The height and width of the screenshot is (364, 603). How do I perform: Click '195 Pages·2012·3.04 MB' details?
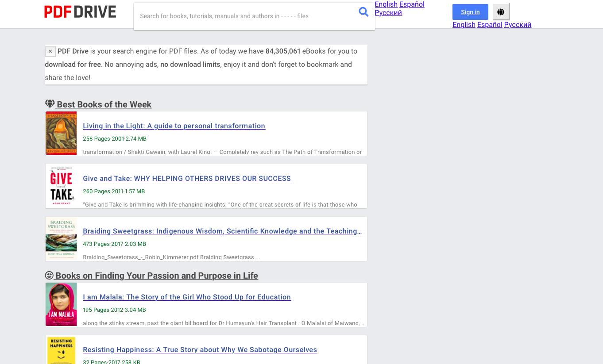pos(114,310)
